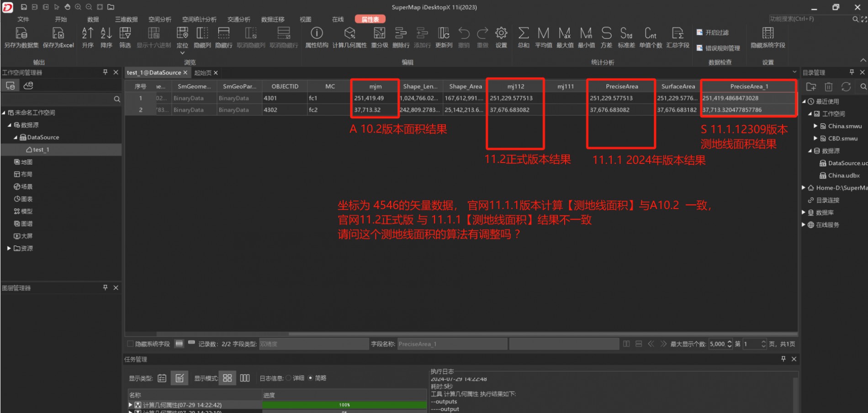Open the 空间分析 ribbon tab
Screen dimensions: 868x413
tap(160, 19)
